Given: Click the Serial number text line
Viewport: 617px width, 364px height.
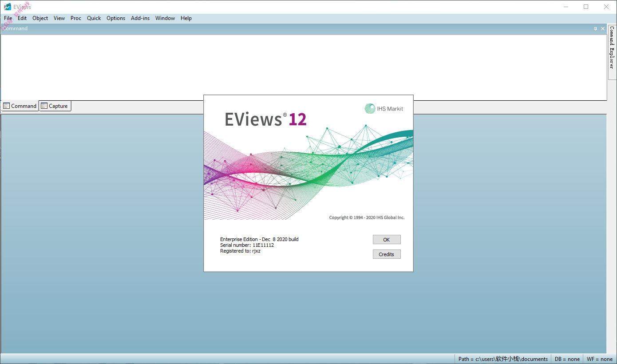Looking at the screenshot, I should (247, 245).
